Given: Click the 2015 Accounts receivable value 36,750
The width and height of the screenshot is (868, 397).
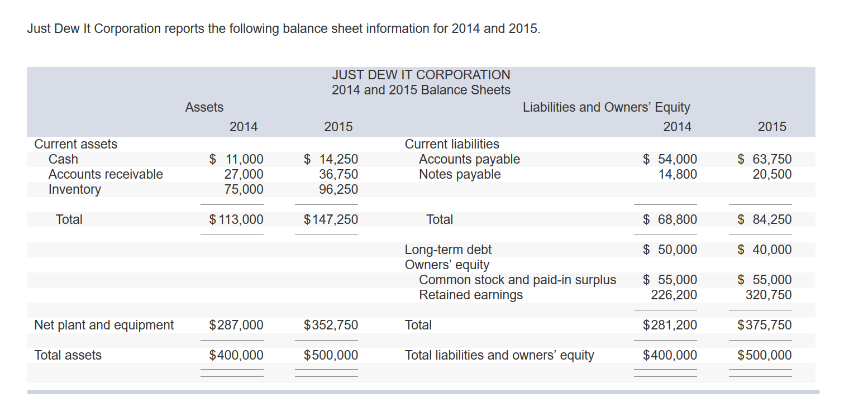Looking at the screenshot, I should [338, 174].
